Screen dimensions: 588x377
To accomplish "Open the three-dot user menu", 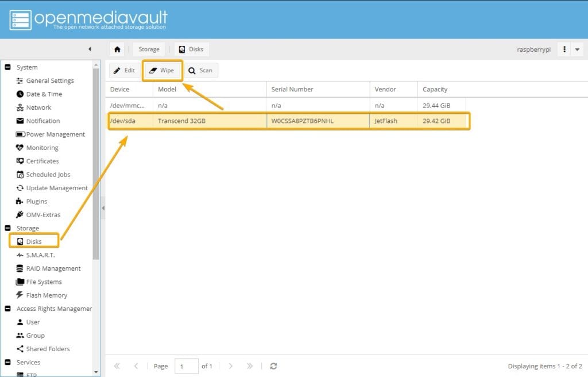I will (x=564, y=49).
